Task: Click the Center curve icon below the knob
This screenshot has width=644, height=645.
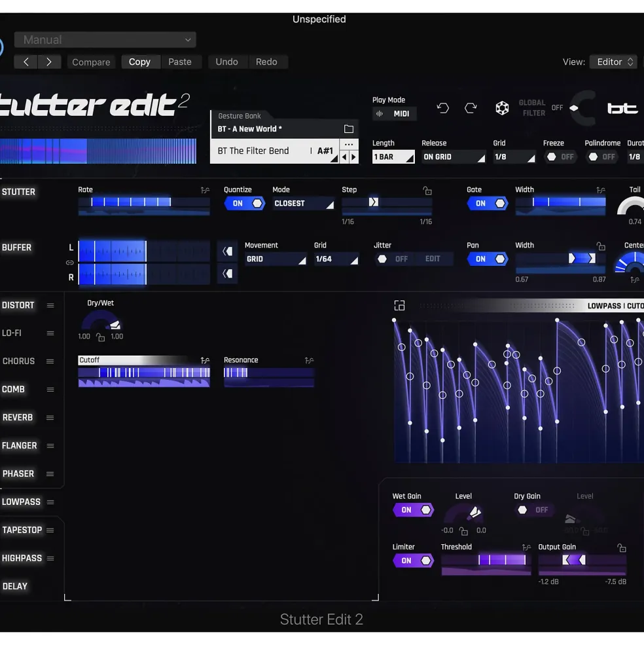Action: [635, 280]
